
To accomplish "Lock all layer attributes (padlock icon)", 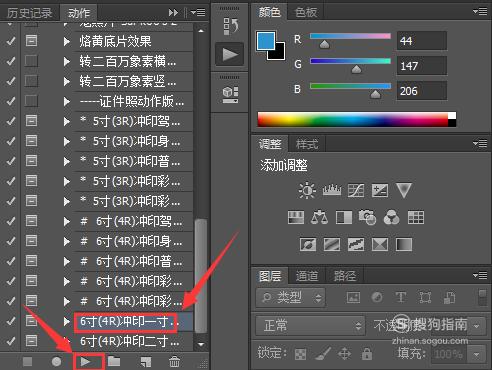I will tap(367, 353).
